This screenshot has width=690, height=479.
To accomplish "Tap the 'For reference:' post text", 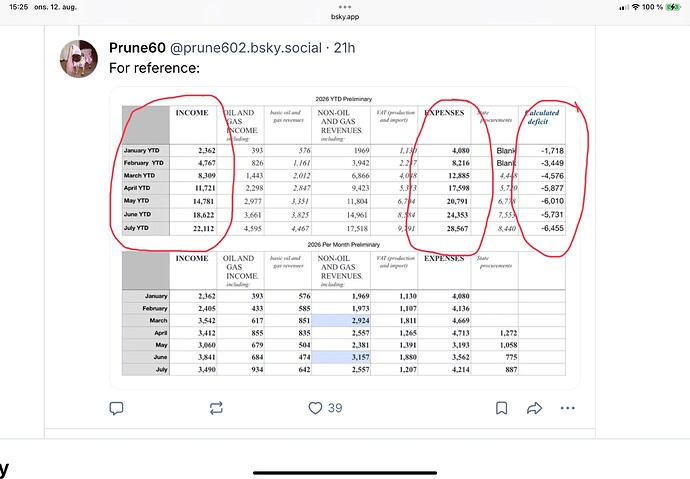I will [x=154, y=68].
